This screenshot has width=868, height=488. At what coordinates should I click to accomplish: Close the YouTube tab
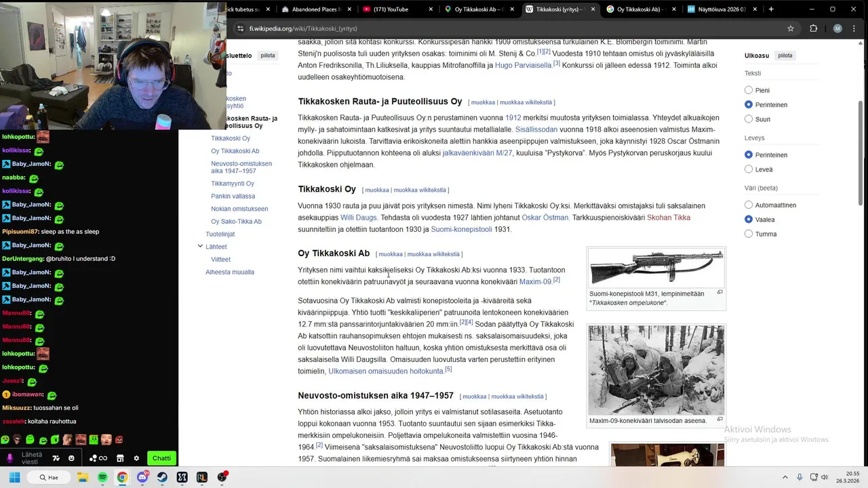pyautogui.click(x=431, y=9)
